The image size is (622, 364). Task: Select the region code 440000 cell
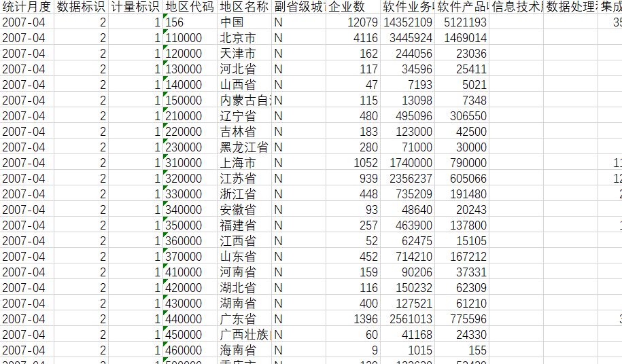190,319
